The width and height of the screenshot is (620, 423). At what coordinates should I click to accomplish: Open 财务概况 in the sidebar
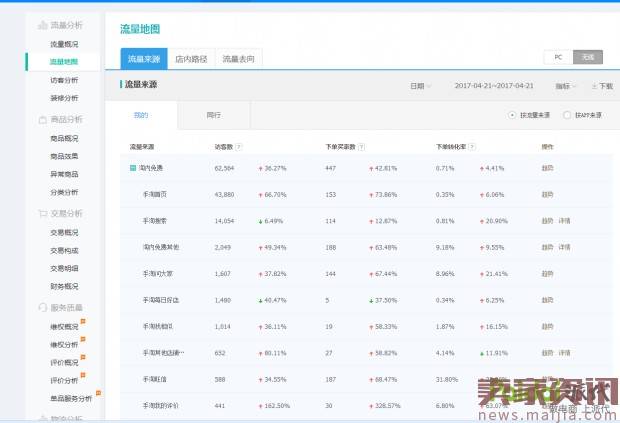pyautogui.click(x=64, y=286)
